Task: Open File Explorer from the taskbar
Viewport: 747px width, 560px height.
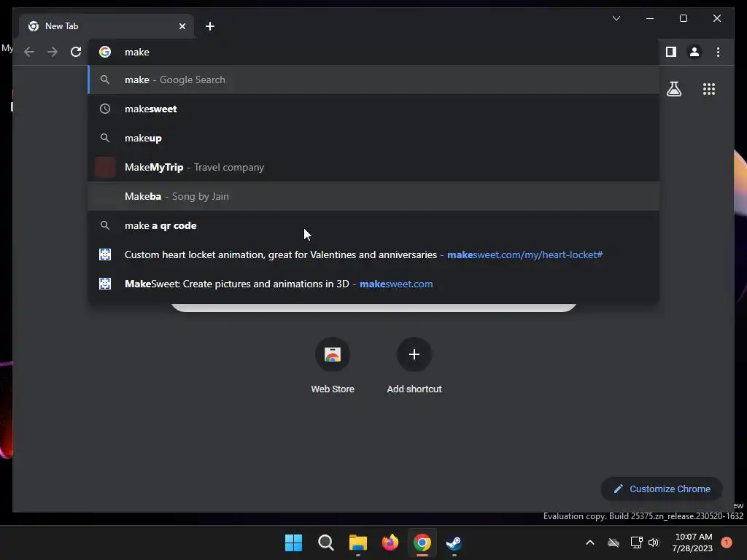Action: coord(357,542)
